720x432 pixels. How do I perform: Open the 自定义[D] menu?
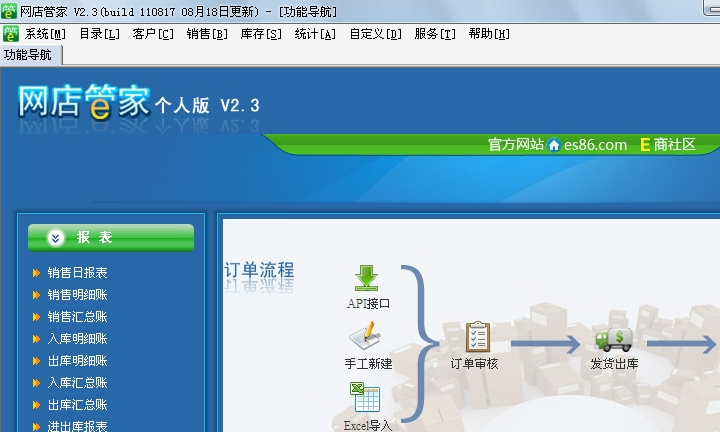click(x=375, y=34)
